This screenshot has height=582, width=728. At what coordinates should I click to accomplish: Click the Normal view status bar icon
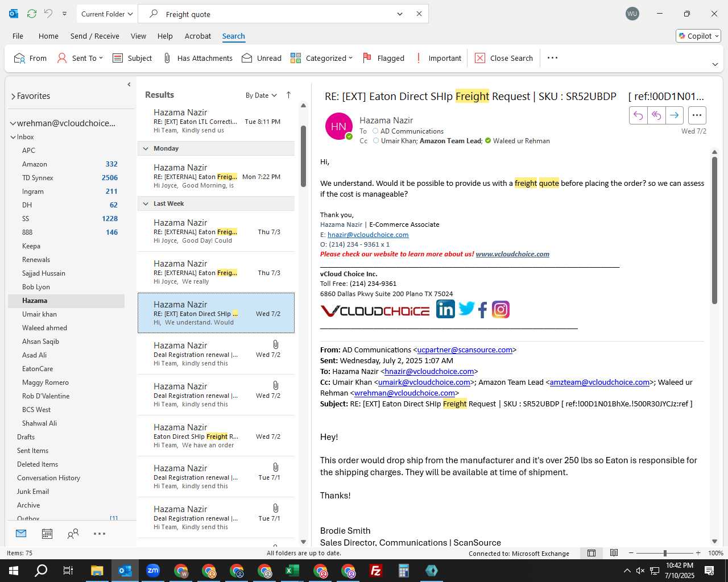click(591, 553)
